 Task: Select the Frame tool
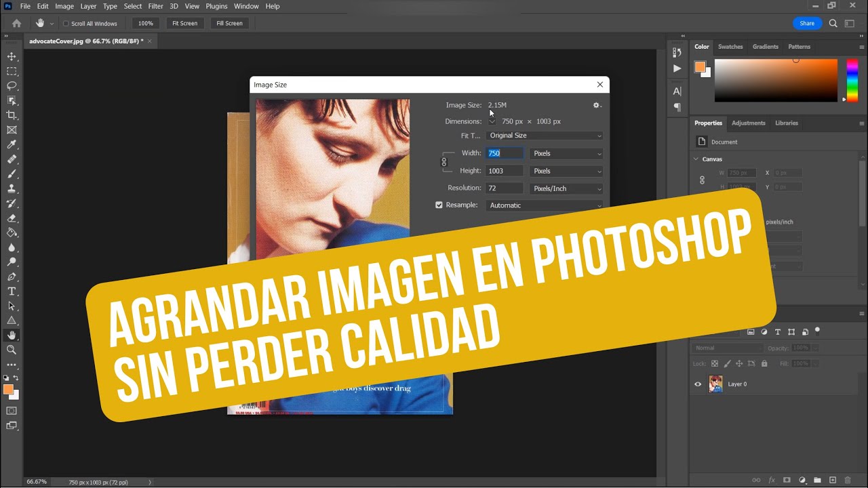[x=12, y=130]
